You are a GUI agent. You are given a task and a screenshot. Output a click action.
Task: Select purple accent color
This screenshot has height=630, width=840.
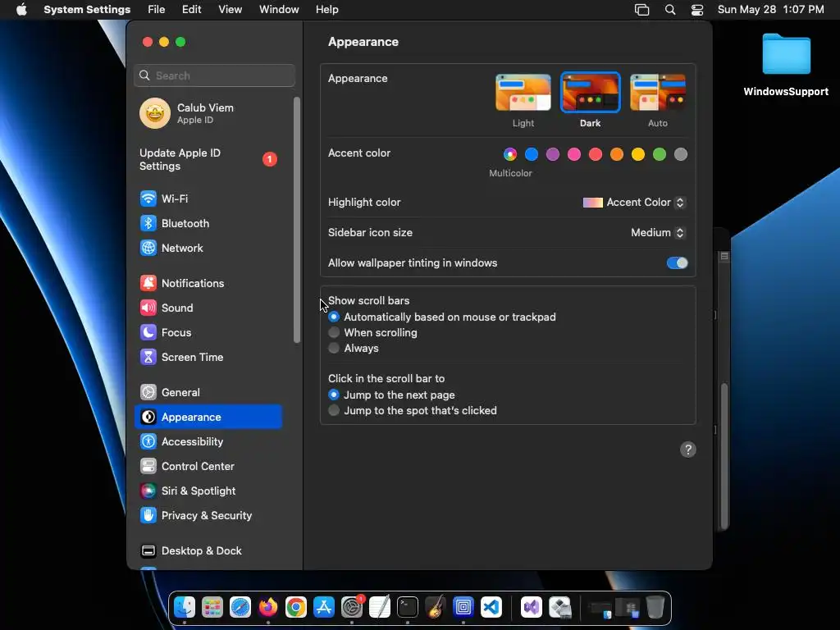(553, 155)
